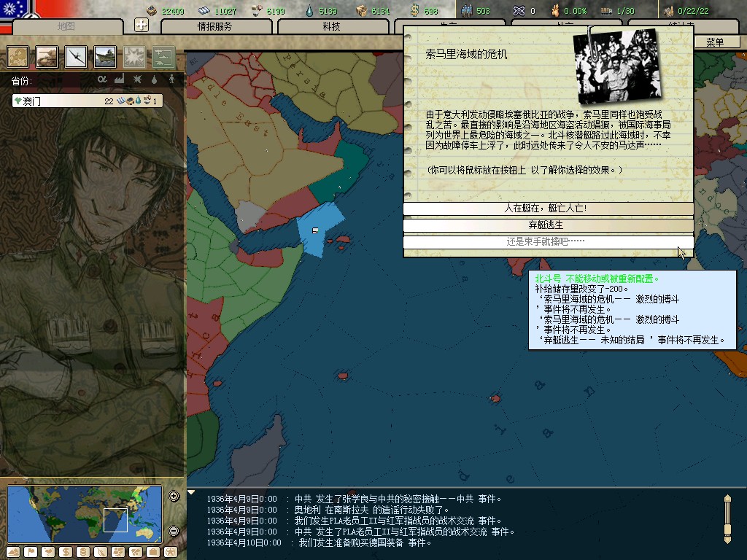
Task: Click the greyed-out explosion battles icon
Action: pyautogui.click(x=134, y=57)
